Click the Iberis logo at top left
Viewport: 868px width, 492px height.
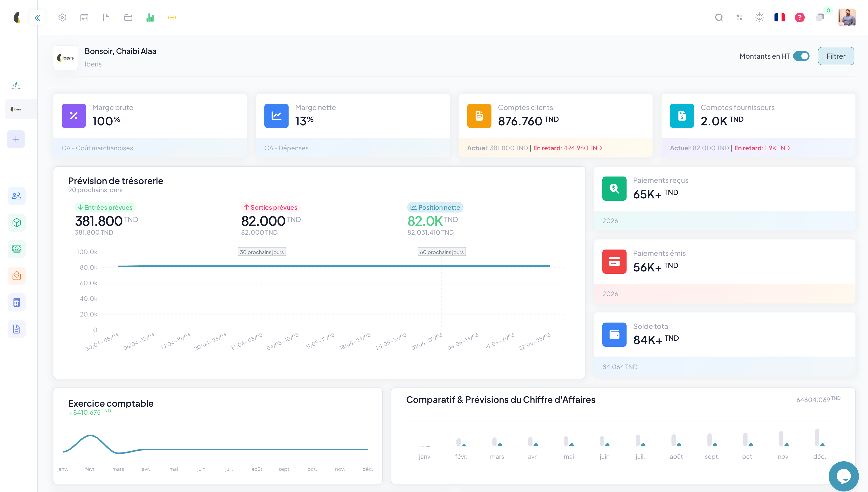tap(17, 17)
